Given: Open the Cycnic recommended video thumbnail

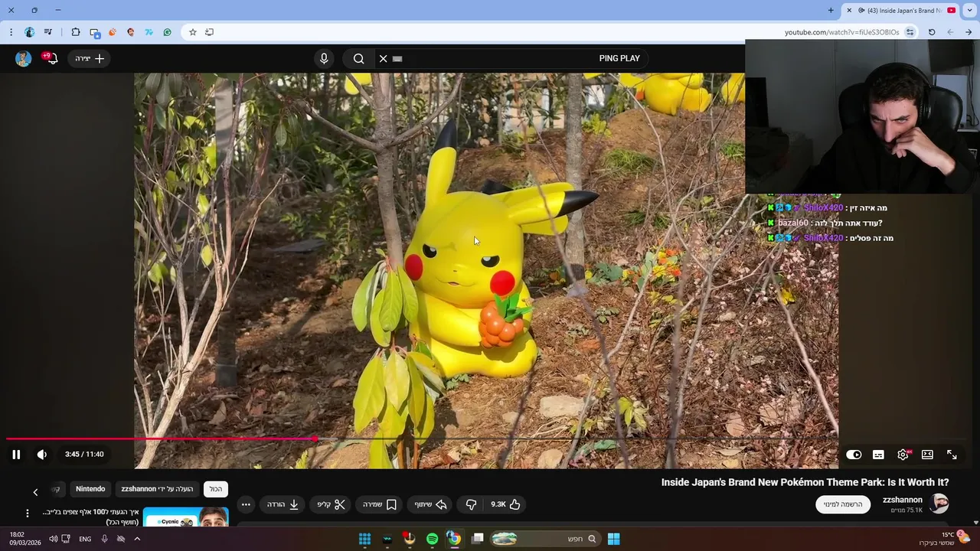Looking at the screenshot, I should tap(186, 517).
